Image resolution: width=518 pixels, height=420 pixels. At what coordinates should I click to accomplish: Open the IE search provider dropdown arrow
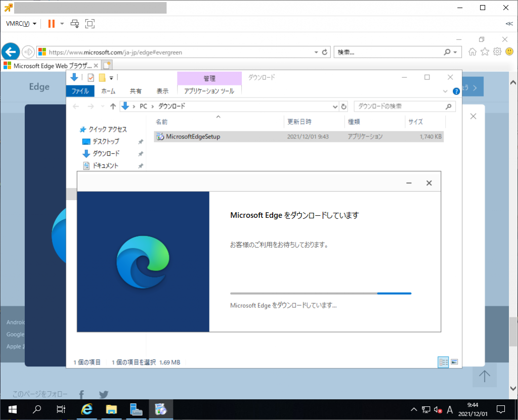tap(455, 52)
